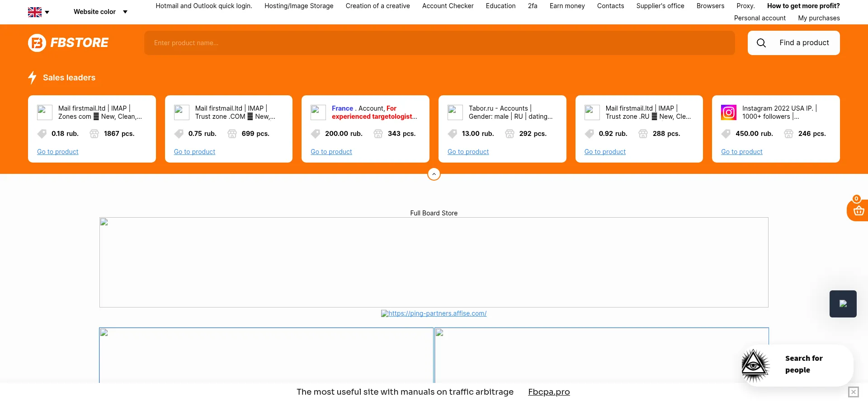Open the Fbcpa.pro link

549,392
